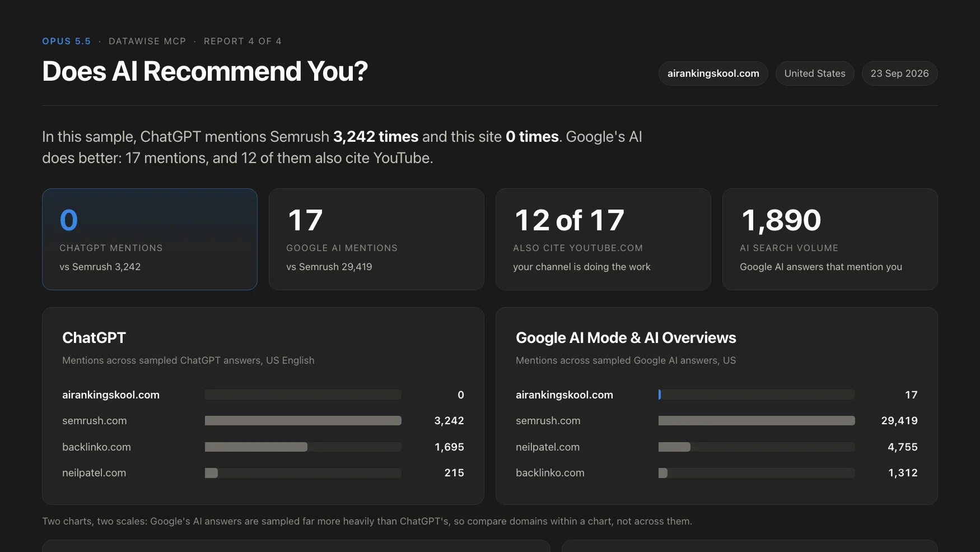Click the neilpatel.com 4,755 progress bar
Viewport: 980px width, 552px height.
pos(757,447)
